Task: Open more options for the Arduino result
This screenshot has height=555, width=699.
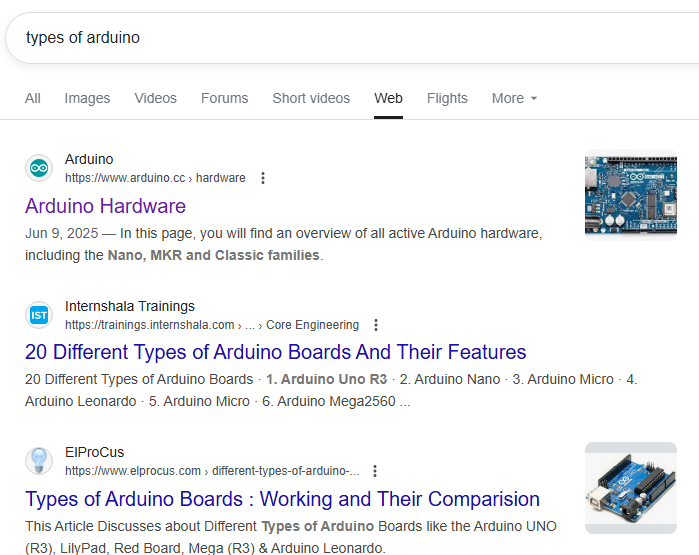Action: point(263,178)
